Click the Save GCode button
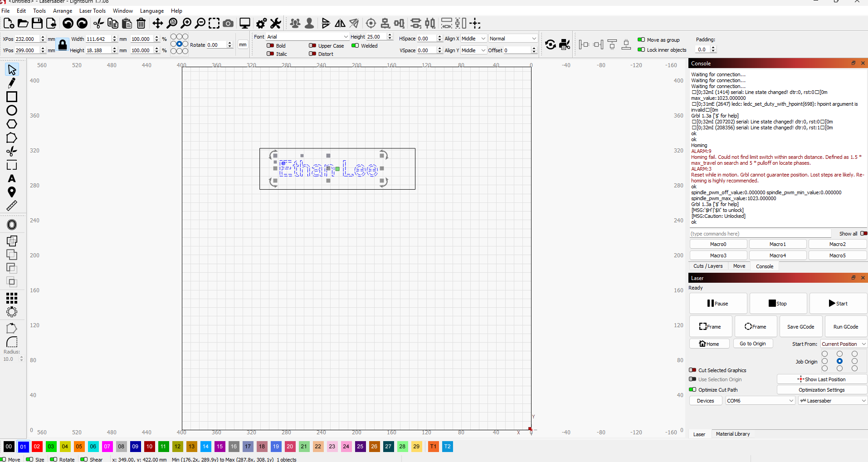The image size is (868, 462). 800,327
